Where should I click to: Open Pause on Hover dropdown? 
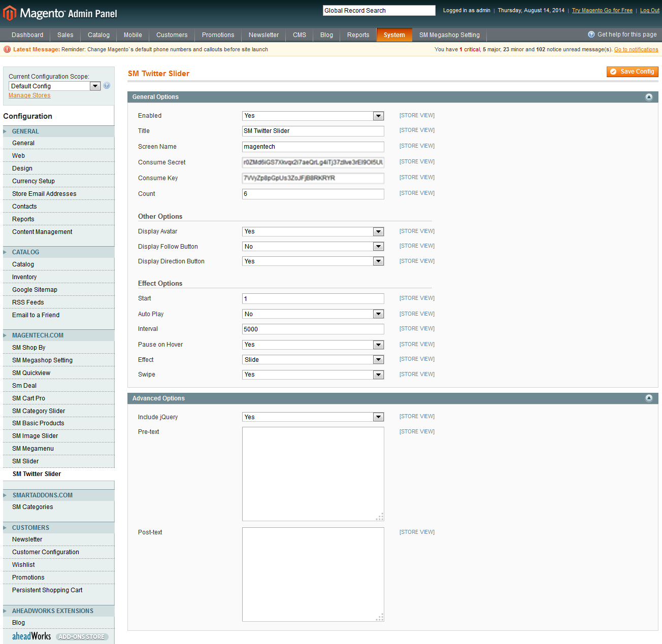coord(313,345)
